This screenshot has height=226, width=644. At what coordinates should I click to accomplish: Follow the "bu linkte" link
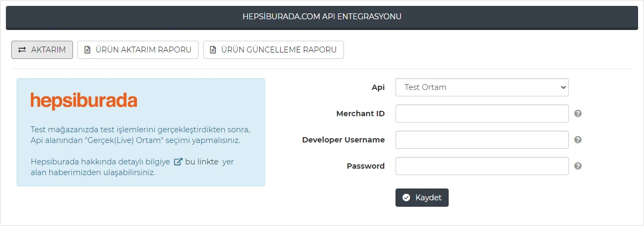pyautogui.click(x=196, y=162)
